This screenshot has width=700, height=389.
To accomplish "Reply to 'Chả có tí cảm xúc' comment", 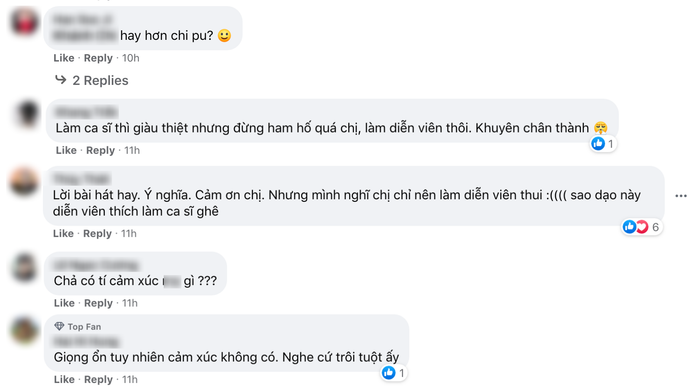I will tap(98, 303).
